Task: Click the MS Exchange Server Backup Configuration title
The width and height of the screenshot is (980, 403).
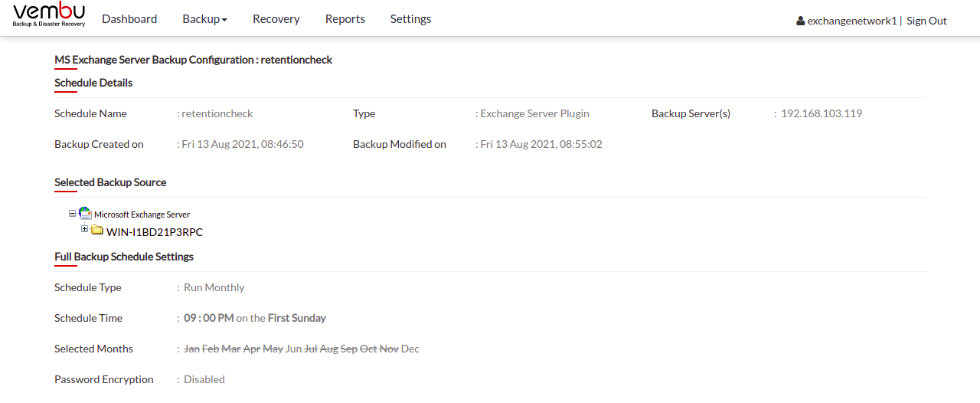Action: coord(193,60)
